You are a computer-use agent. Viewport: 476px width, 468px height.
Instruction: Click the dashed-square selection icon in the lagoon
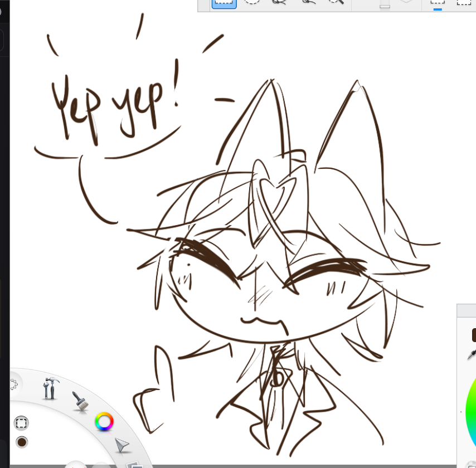(21, 423)
